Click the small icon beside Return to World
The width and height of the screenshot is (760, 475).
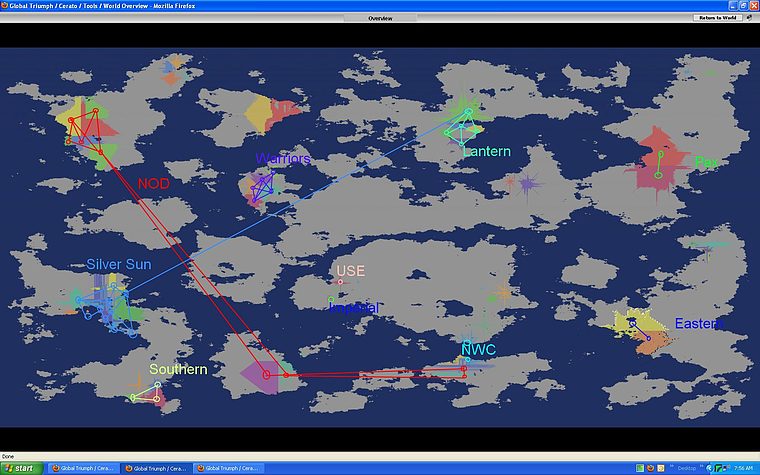749,17
